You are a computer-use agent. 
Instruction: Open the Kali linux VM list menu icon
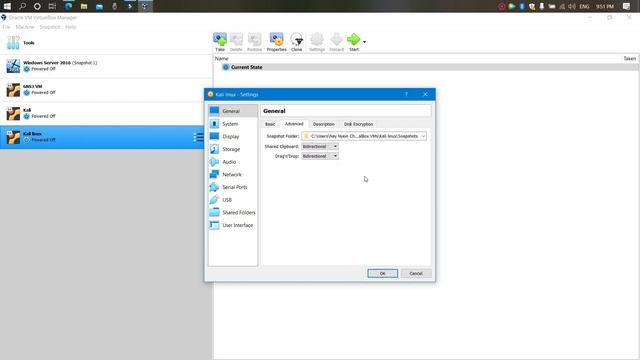(198, 137)
